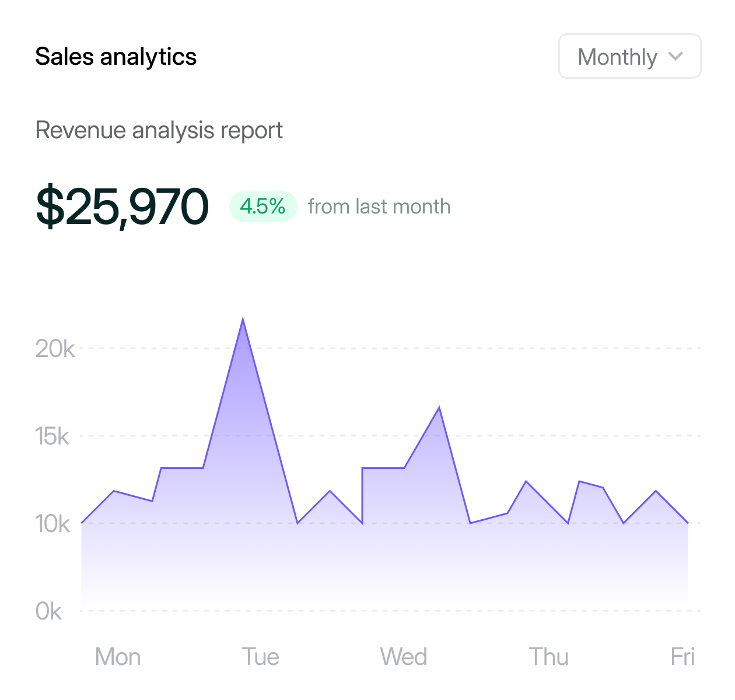Click the second-highest chart peak after Wed

click(439, 408)
